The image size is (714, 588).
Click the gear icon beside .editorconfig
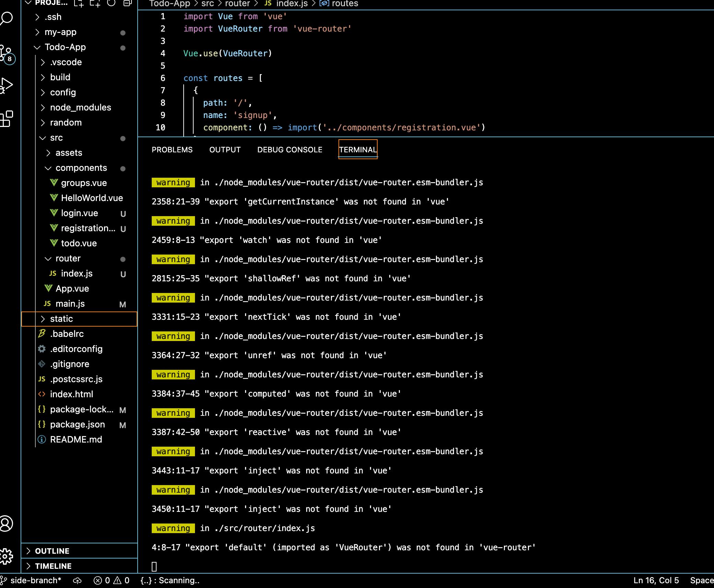pos(42,349)
